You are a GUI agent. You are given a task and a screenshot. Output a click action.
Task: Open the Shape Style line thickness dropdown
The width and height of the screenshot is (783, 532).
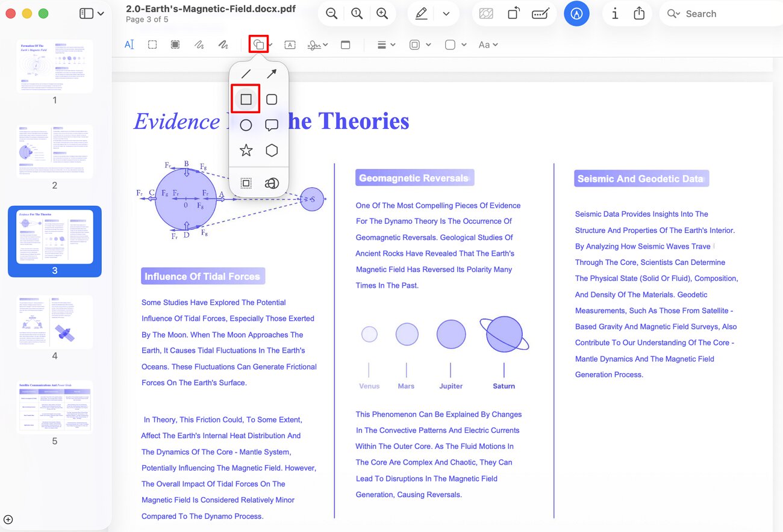pos(386,45)
